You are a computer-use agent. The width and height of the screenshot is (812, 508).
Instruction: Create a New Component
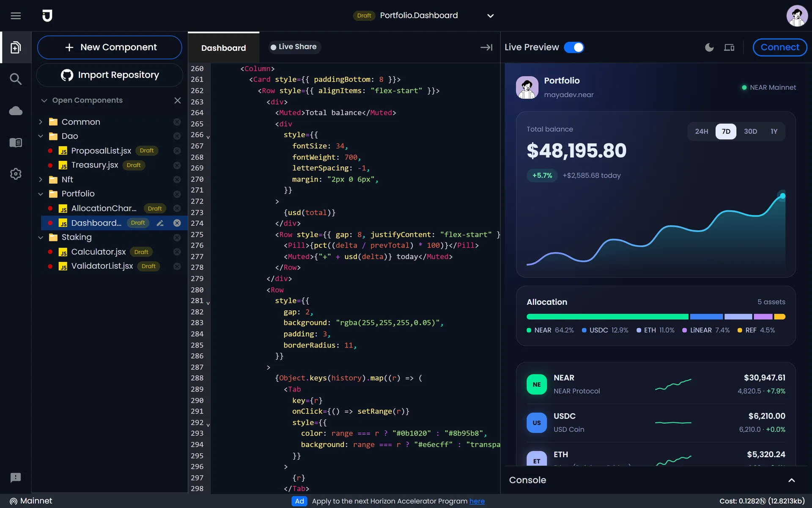pyautogui.click(x=110, y=47)
